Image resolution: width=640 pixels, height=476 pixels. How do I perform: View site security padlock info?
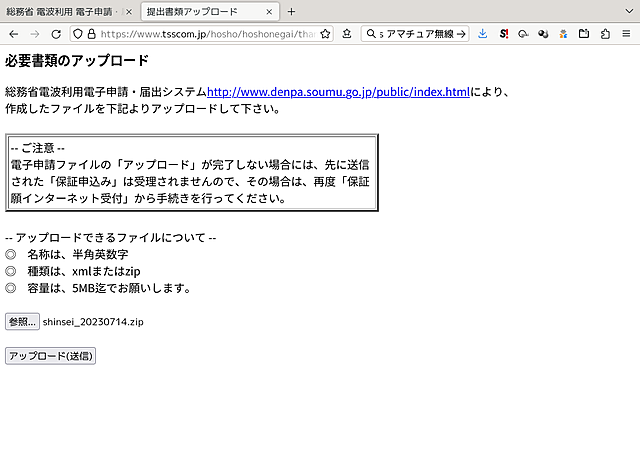pos(91,34)
